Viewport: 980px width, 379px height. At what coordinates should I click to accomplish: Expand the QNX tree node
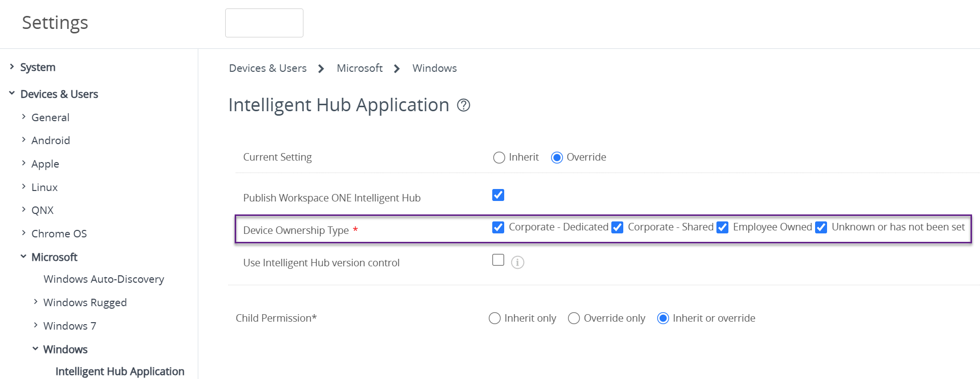23,209
